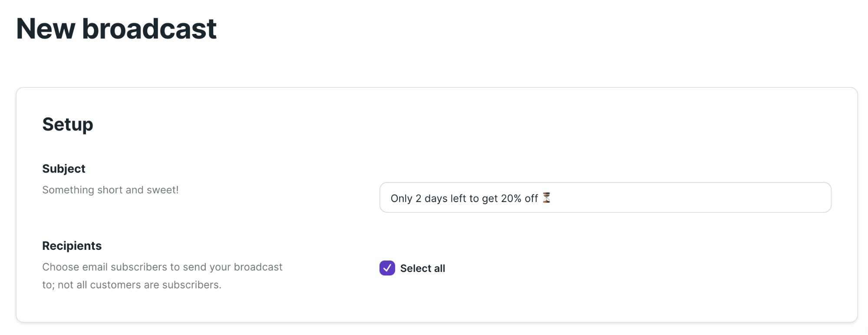This screenshot has width=868, height=335.
Task: Toggle the Select all checkbox
Action: [387, 268]
